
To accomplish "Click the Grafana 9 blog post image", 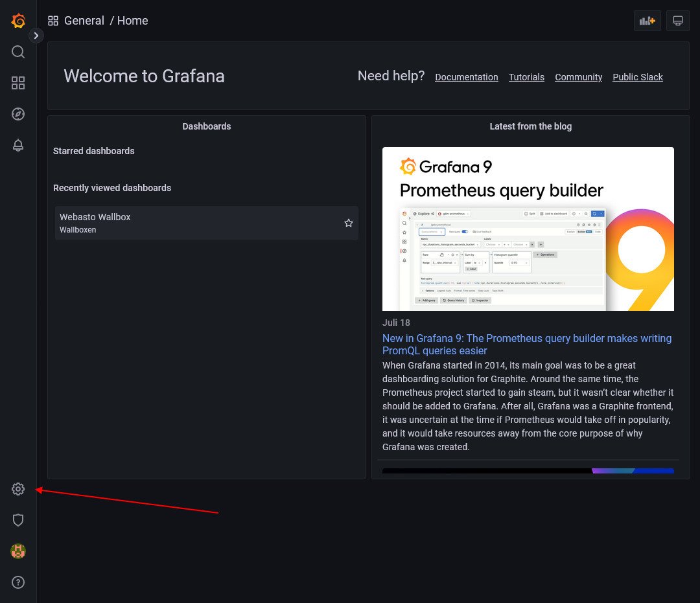I will tap(528, 229).
